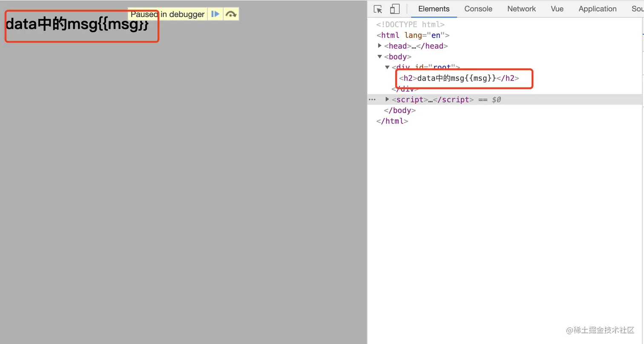Image resolution: width=644 pixels, height=344 pixels.
Task: Open the Vue devtools tab
Action: click(557, 9)
